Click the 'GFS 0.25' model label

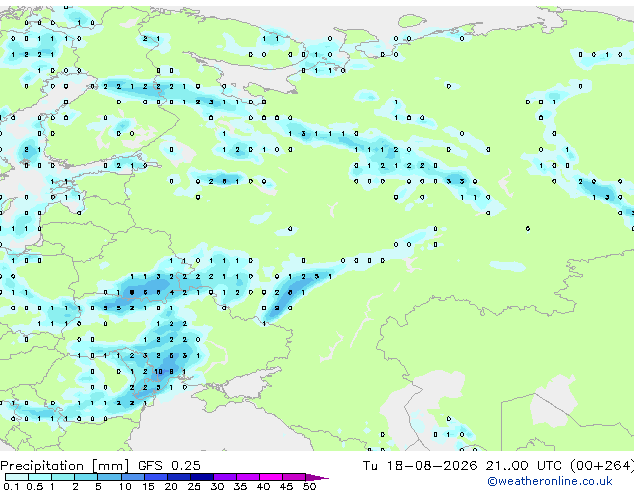tap(169, 466)
